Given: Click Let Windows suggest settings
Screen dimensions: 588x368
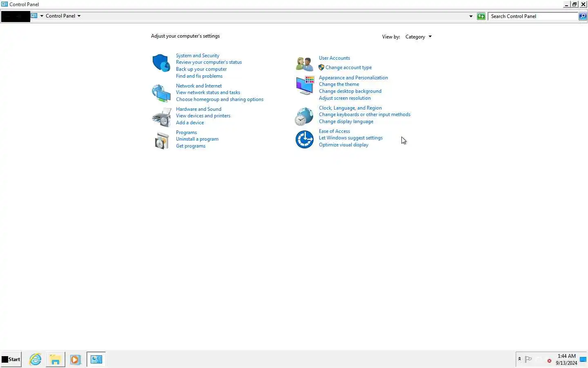Looking at the screenshot, I should point(351,138).
